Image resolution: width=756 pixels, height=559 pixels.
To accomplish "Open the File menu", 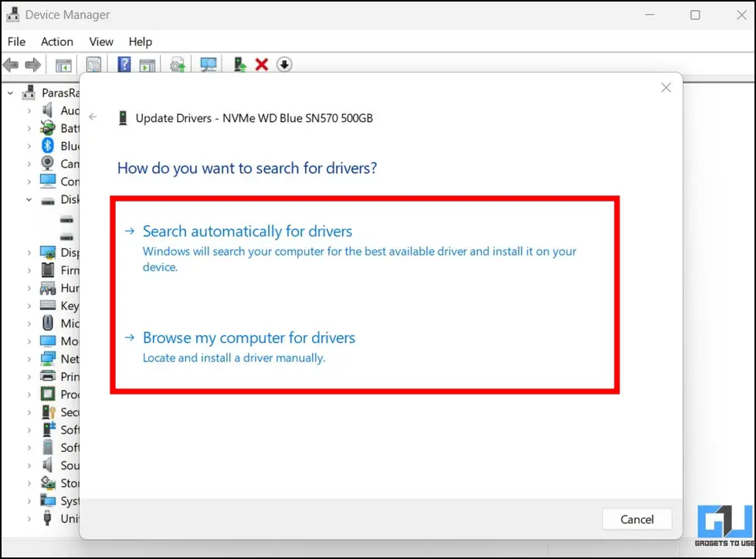I will (16, 42).
